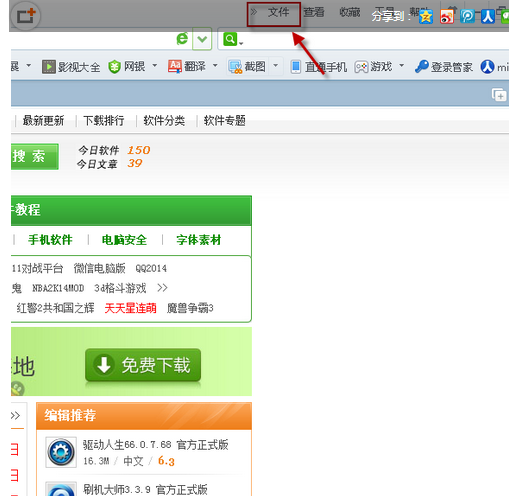
Task: Open the 查看 menu
Action: pos(314,12)
